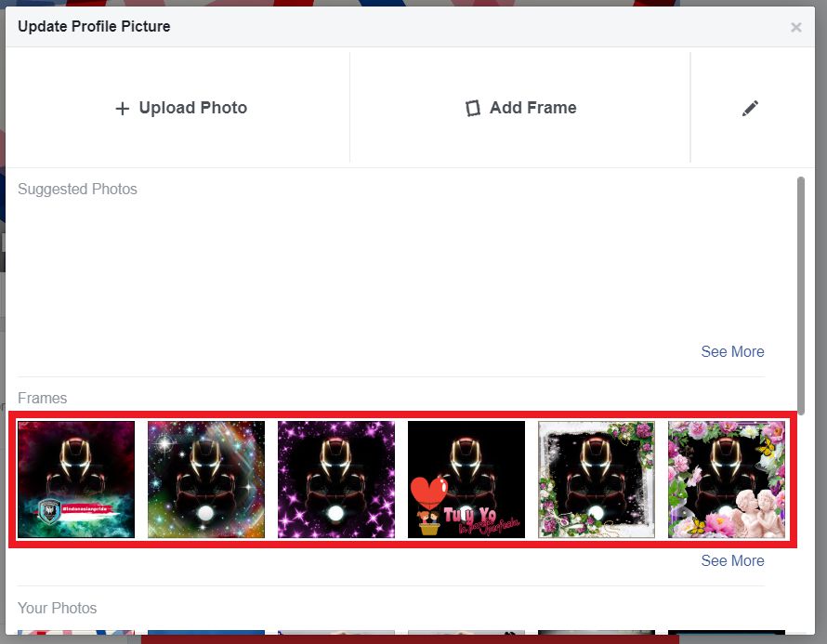
Task: Select the red heart balloon frame
Action: click(466, 480)
